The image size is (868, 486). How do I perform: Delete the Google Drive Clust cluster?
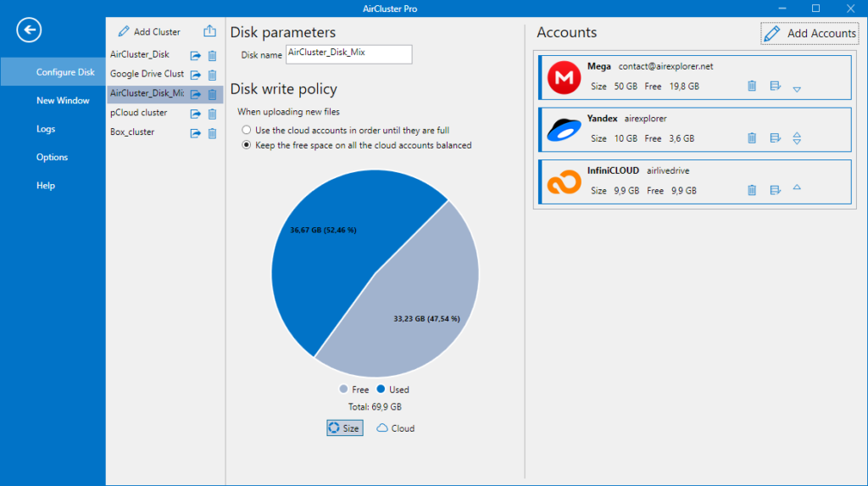[x=212, y=75]
